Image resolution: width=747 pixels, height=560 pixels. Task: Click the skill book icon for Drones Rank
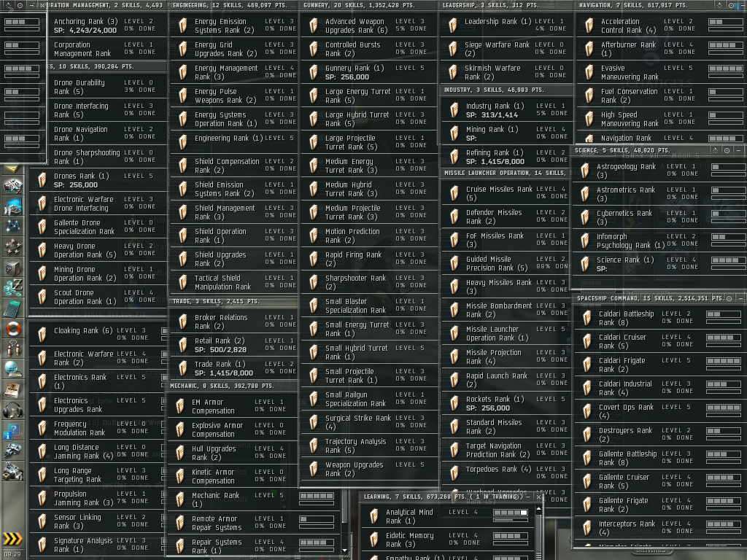click(42, 180)
